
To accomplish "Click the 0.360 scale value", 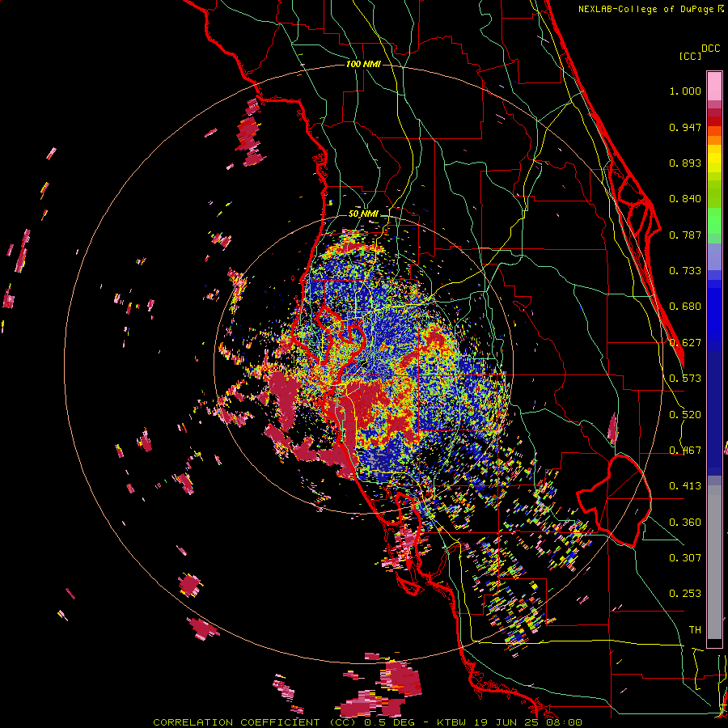I will tap(685, 523).
